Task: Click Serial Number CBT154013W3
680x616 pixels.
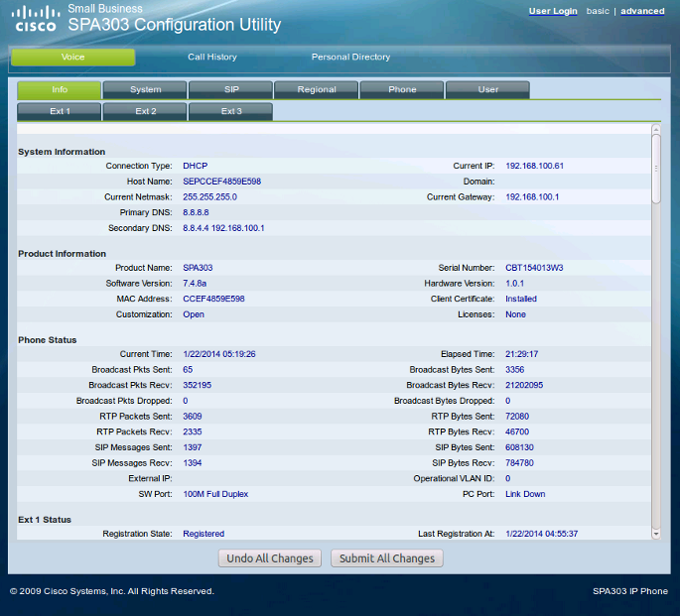Action: [x=534, y=268]
